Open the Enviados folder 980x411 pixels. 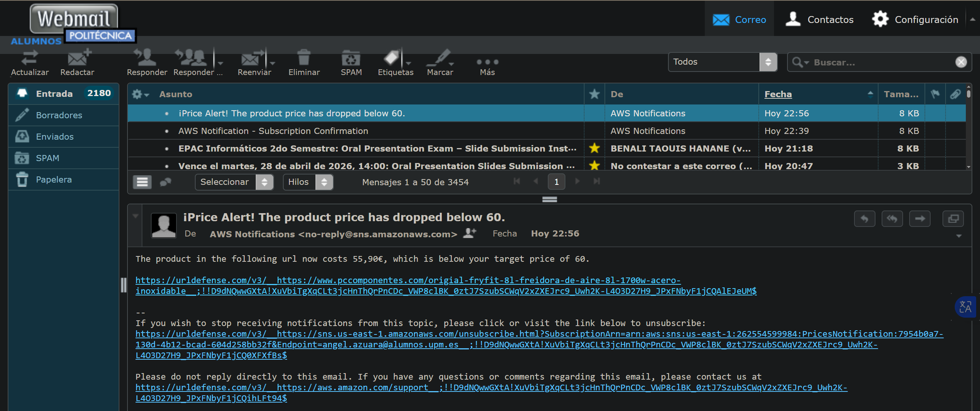(x=64, y=137)
